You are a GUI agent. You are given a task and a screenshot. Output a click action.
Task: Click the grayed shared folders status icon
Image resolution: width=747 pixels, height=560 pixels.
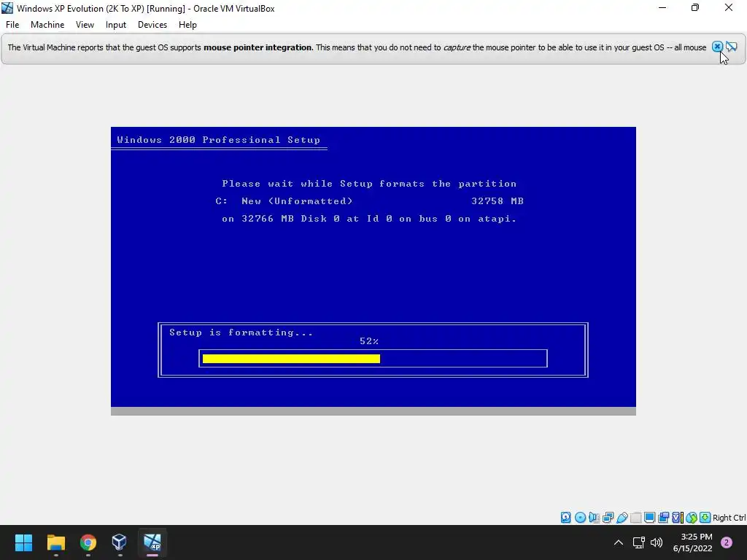[635, 518]
